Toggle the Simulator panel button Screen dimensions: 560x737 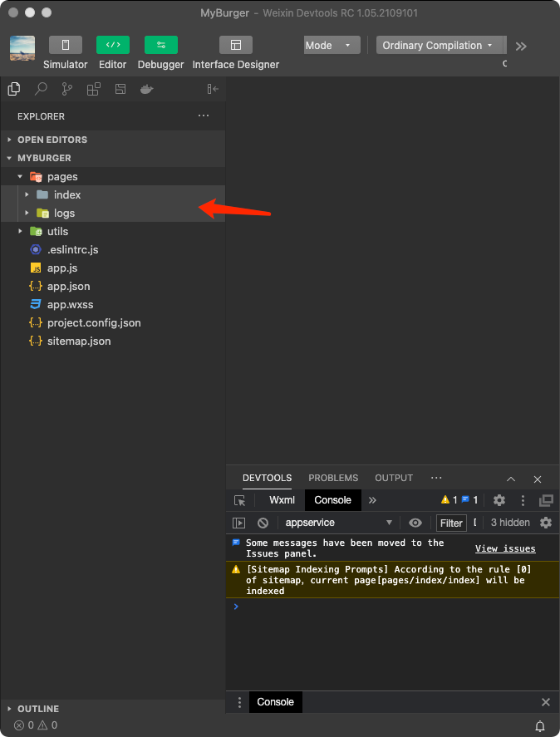(66, 45)
